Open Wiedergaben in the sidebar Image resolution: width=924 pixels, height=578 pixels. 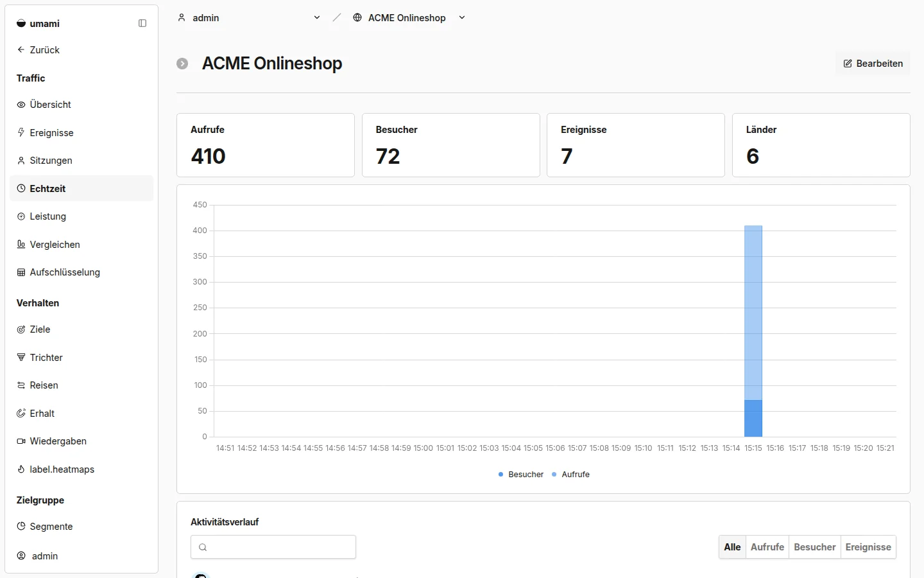tap(81, 441)
